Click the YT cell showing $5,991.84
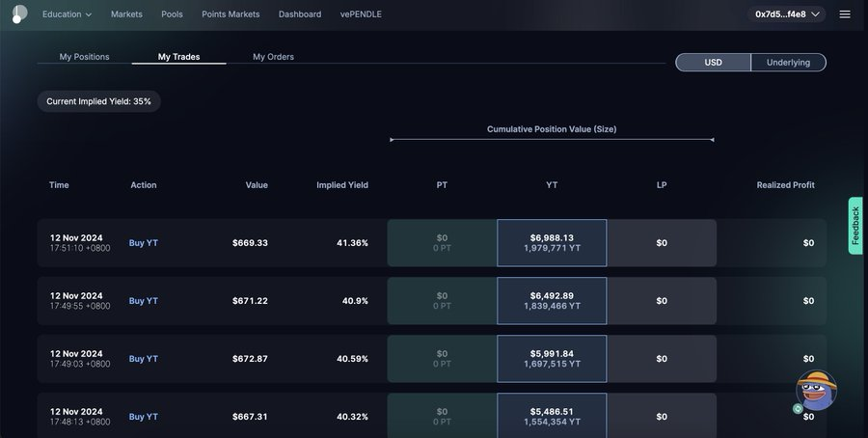Screen dimensions: 868x438 coord(552,359)
